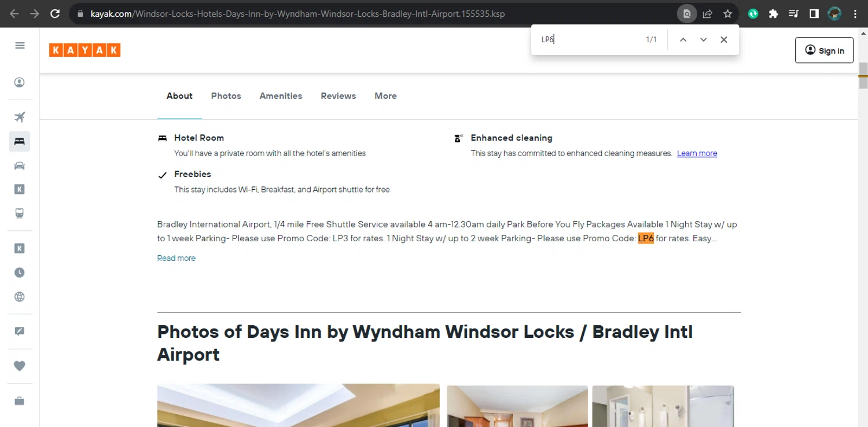
Task: Open the Trips heart icon in sidebar
Action: coord(20,366)
